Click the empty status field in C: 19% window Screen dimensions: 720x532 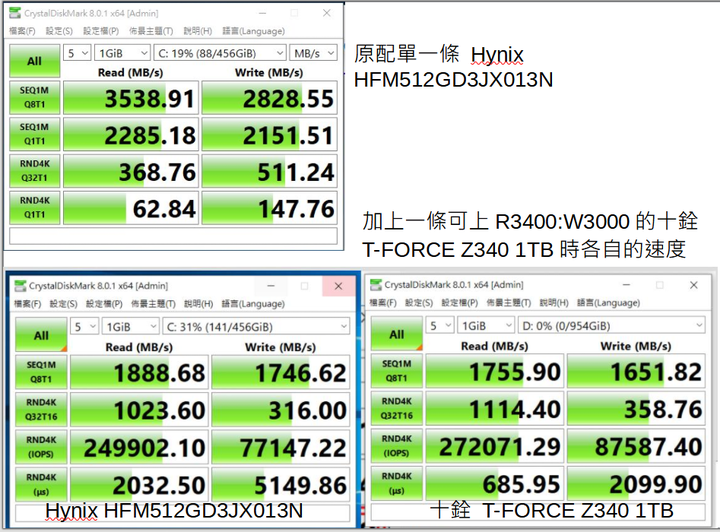coord(174,235)
